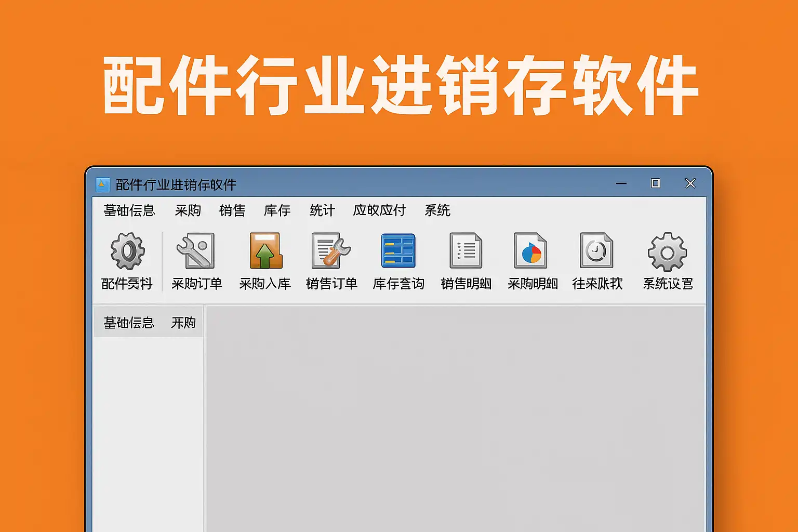Screen dimensions: 798x532
Task: Open the 统计 menu
Action: click(322, 210)
